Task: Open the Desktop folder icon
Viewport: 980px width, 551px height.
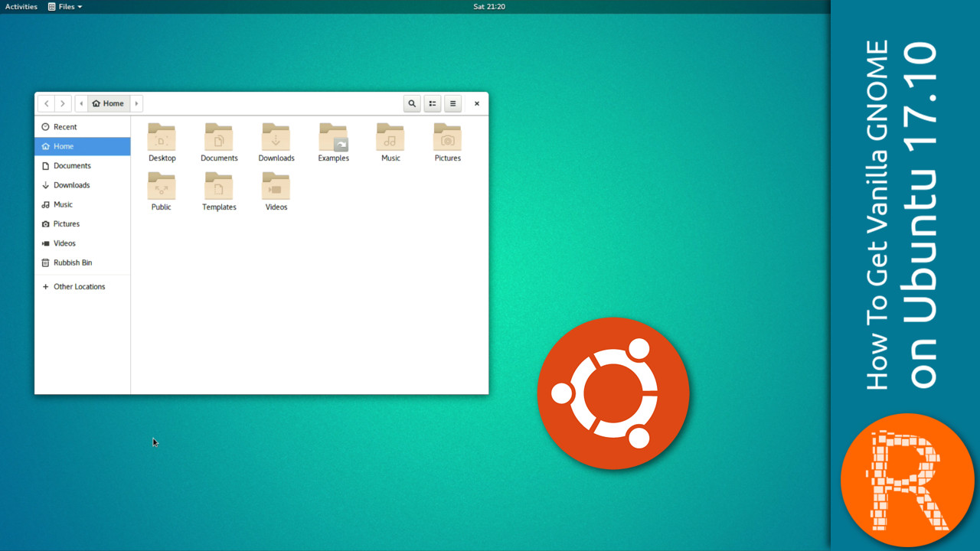Action: [x=162, y=137]
